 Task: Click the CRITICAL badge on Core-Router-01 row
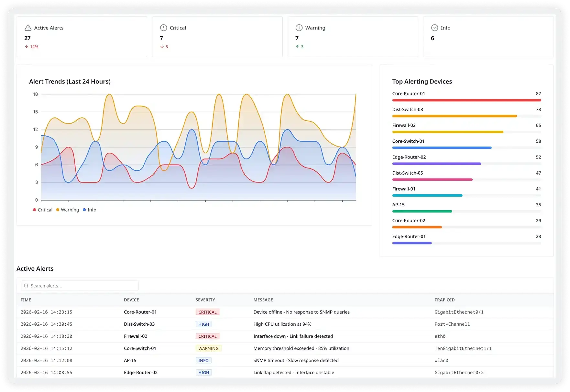pos(207,312)
